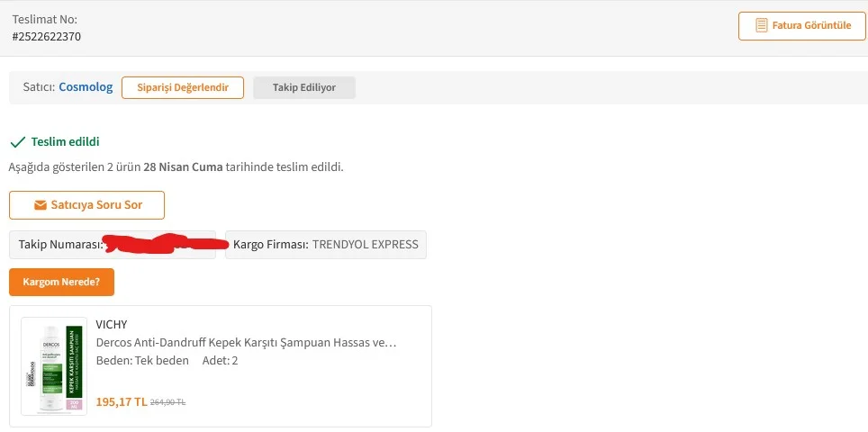Click the Takip Numarası field

113,245
